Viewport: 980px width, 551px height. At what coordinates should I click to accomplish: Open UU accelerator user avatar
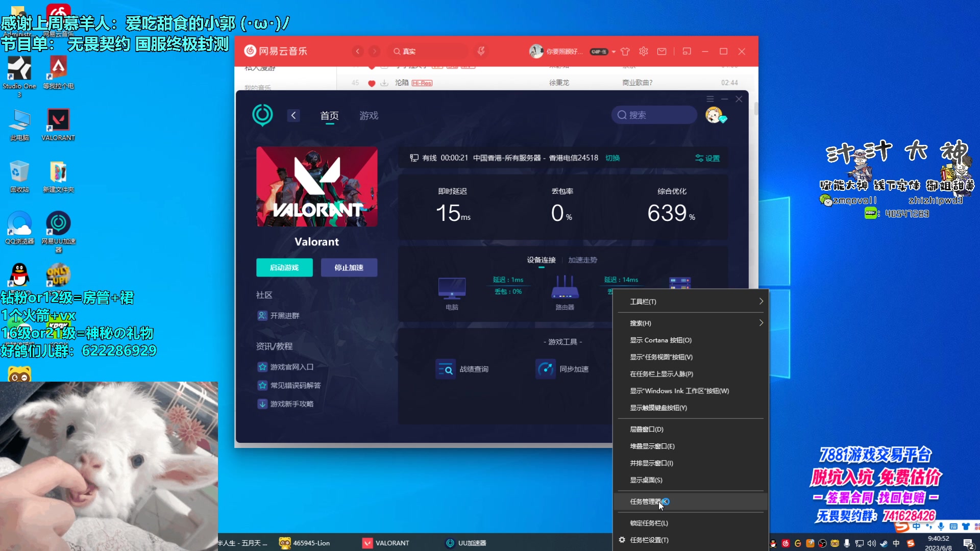click(x=714, y=115)
